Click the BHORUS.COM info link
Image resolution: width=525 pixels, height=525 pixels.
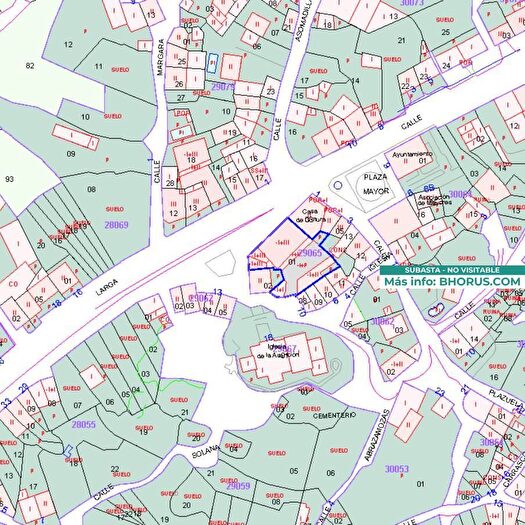[452, 282]
